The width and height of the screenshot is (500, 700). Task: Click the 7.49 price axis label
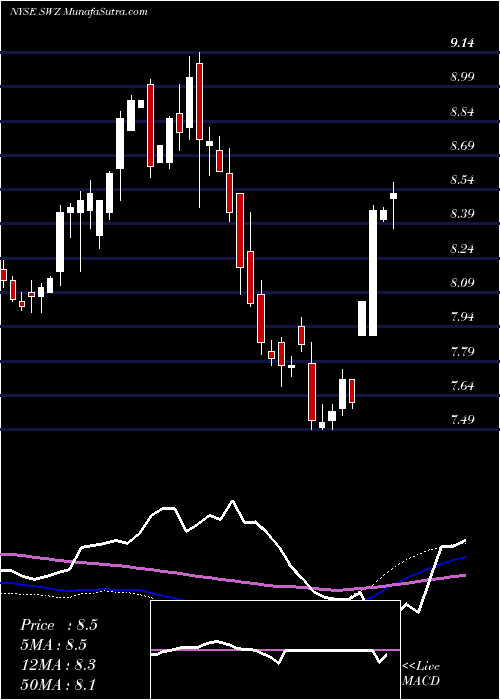click(462, 420)
